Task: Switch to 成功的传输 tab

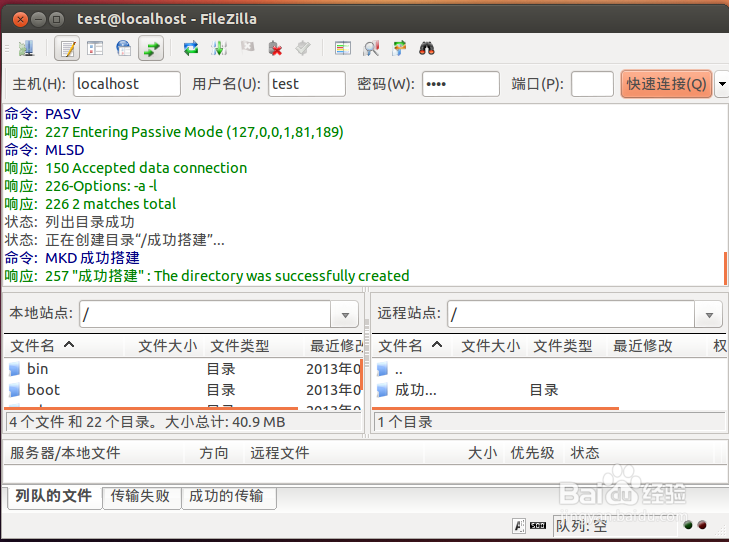Action: [x=228, y=496]
